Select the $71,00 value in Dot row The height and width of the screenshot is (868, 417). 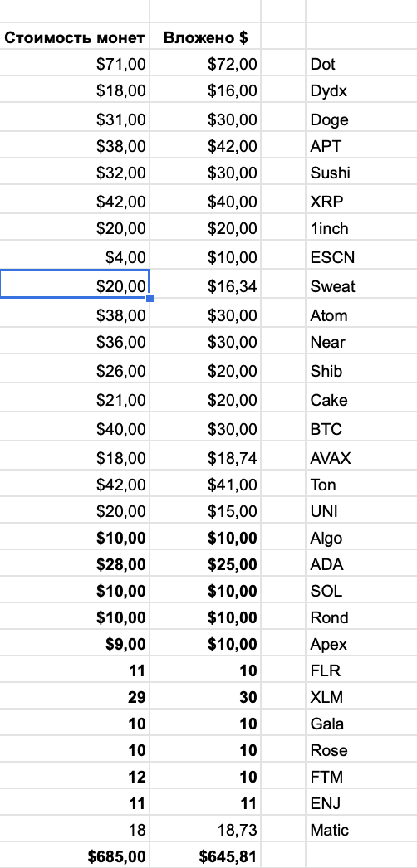74,64
